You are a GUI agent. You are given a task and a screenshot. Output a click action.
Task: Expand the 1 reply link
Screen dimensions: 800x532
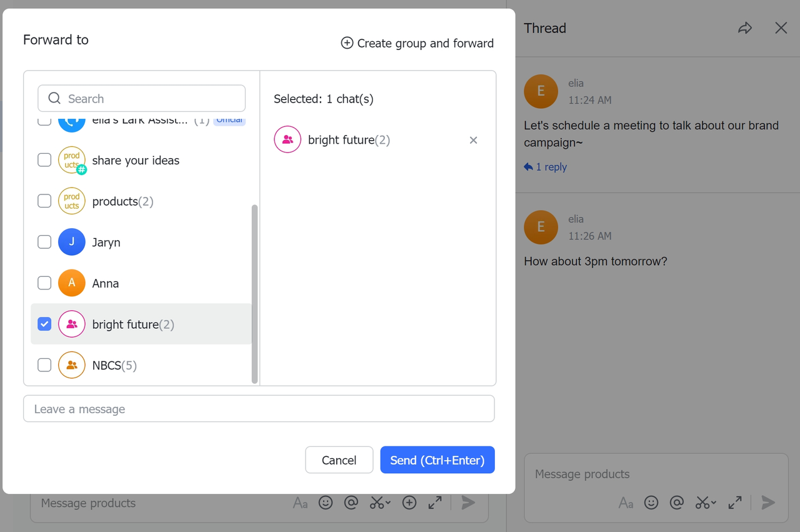coord(546,167)
